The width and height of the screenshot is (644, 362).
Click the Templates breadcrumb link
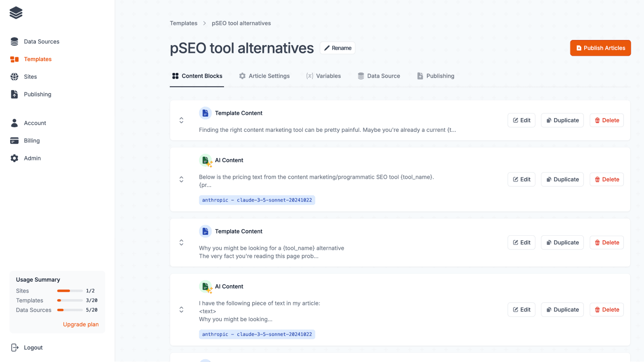pyautogui.click(x=183, y=23)
